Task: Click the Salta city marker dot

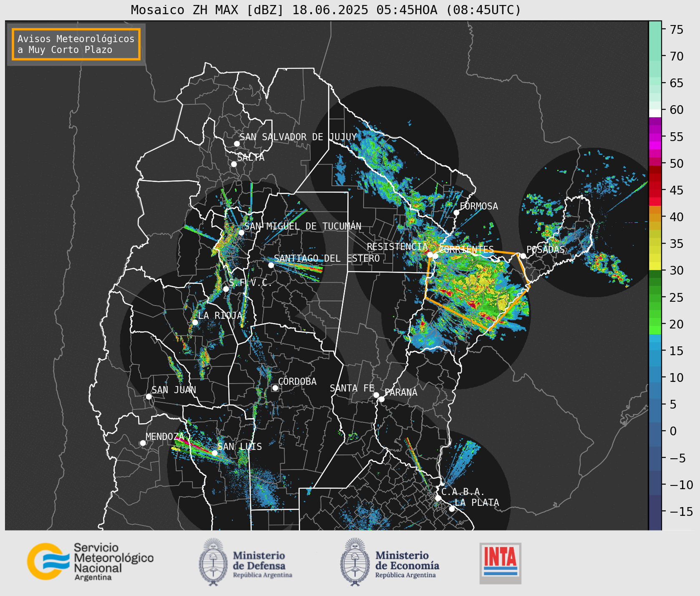Action: tap(234, 164)
